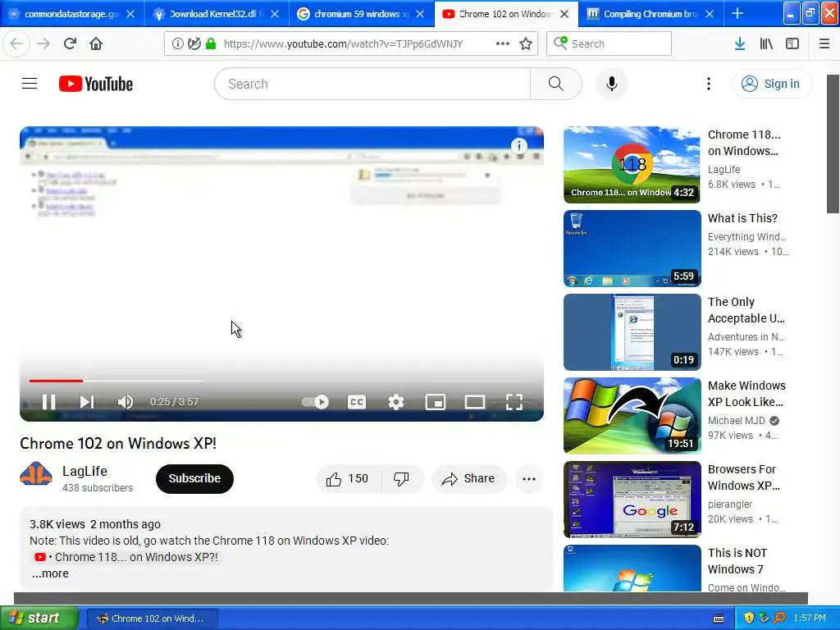Enable the miniplayer

click(x=436, y=402)
